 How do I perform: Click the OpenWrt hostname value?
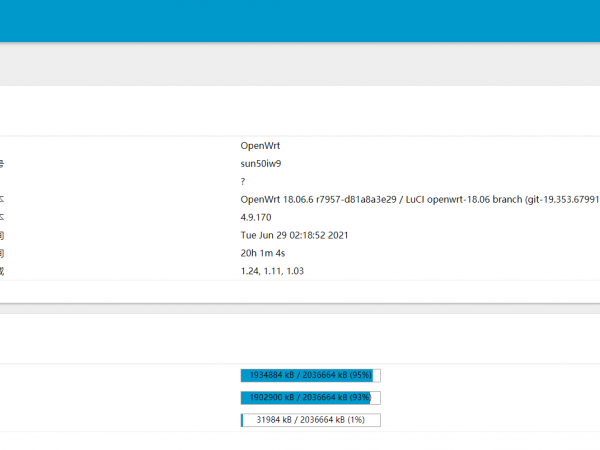click(260, 145)
